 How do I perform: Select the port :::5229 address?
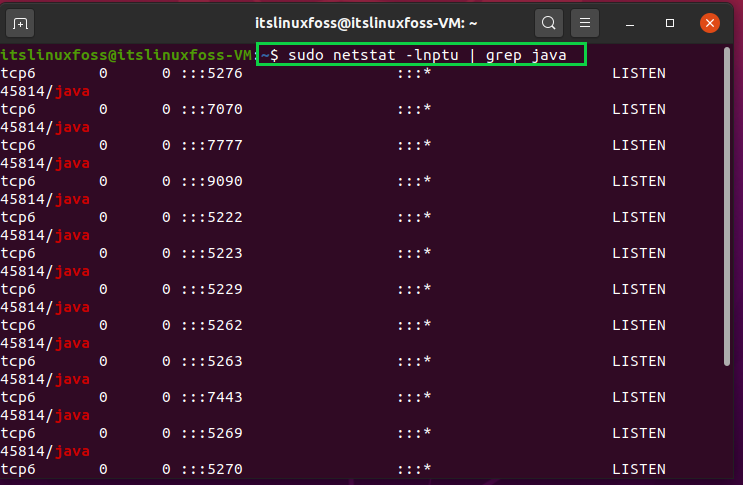[212, 289]
